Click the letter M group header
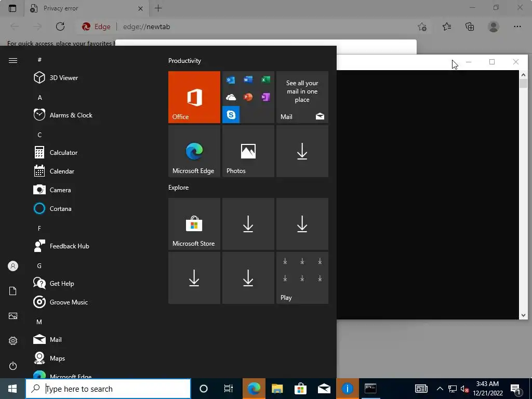Image resolution: width=532 pixels, height=399 pixels. tap(39, 322)
